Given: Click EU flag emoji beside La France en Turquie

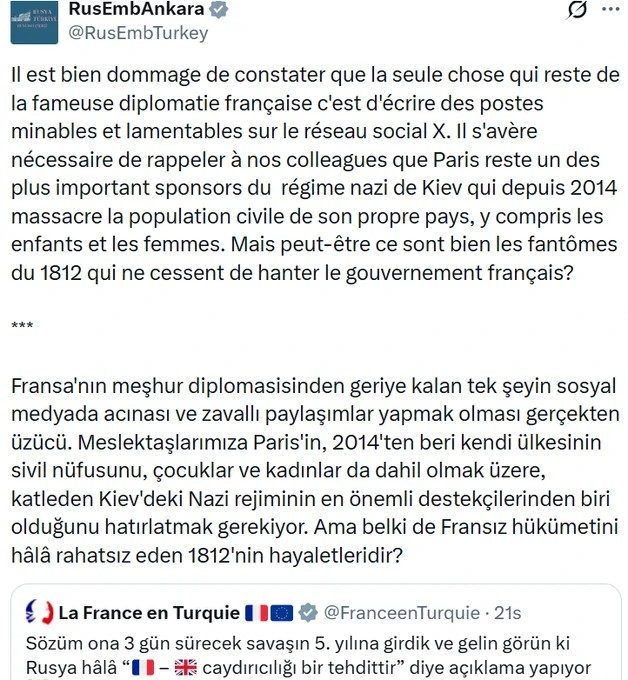Looking at the screenshot, I should click(281, 612).
